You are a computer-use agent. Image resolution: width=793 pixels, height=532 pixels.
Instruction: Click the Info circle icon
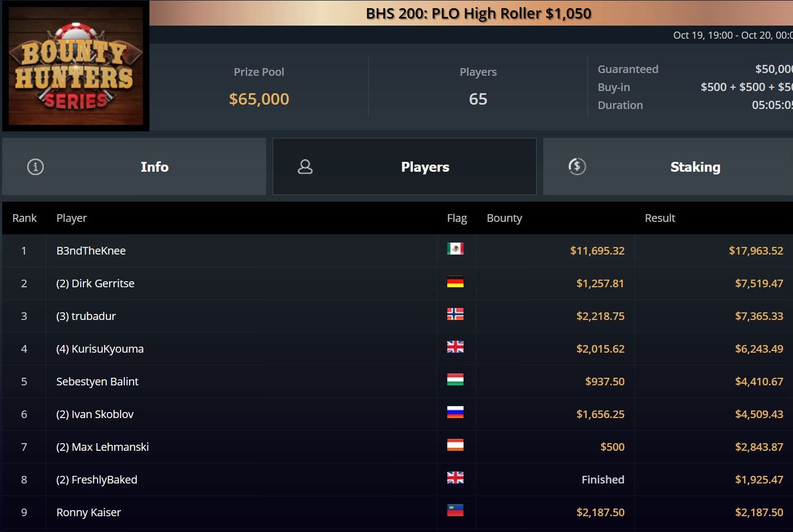tap(35, 167)
